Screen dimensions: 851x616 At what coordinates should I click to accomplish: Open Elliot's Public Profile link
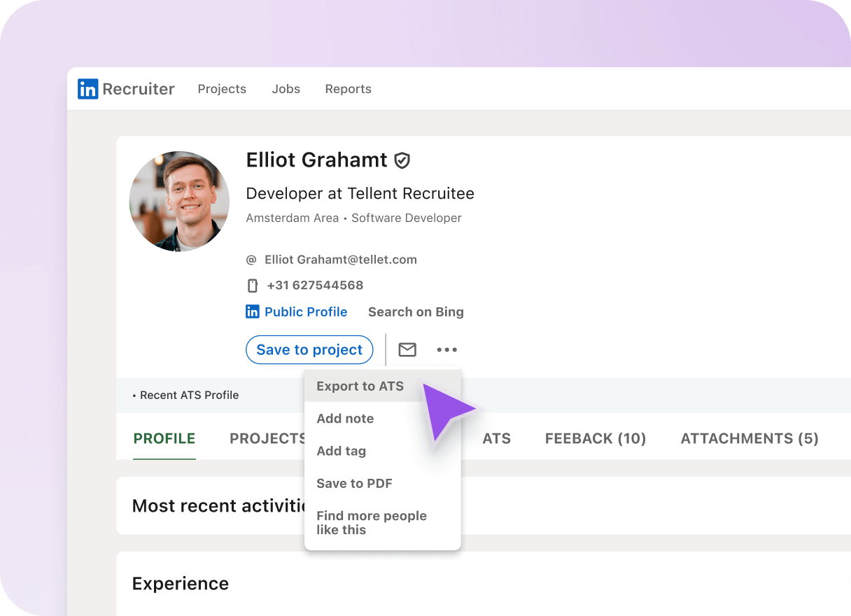(x=306, y=311)
